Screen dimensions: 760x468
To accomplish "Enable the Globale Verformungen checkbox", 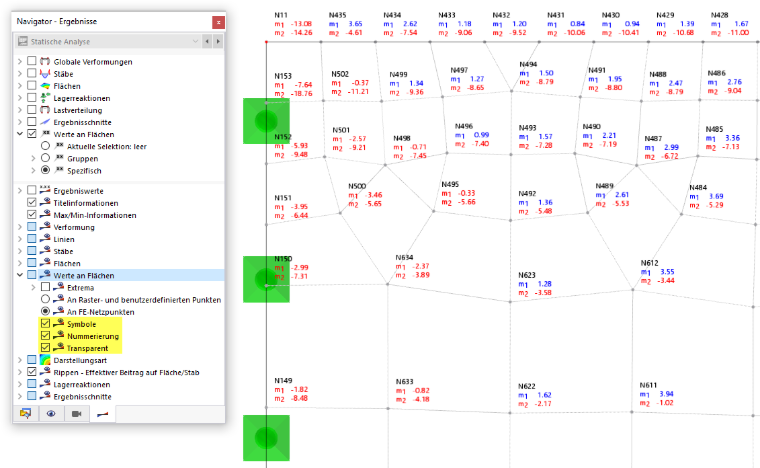I will (x=32, y=61).
